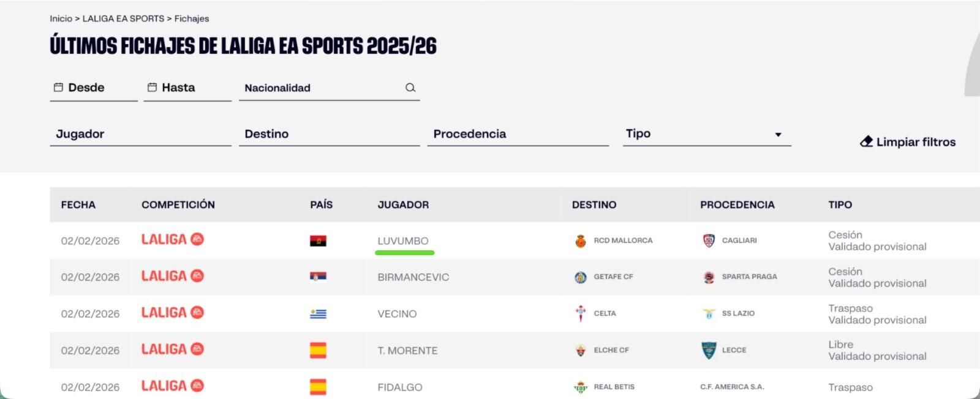This screenshot has height=399, width=980.
Task: Click the Getafe CF club crest
Action: click(581, 277)
